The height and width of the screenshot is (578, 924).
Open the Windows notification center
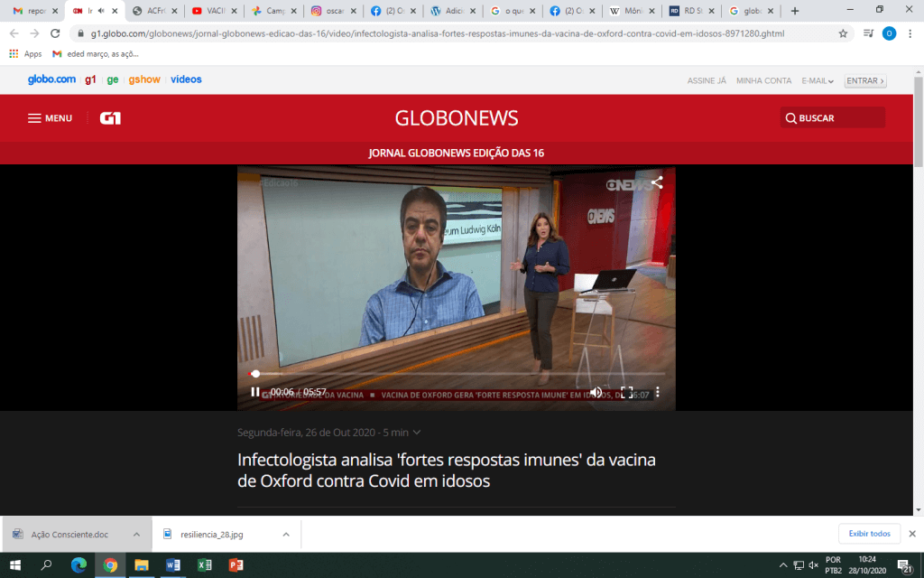(x=905, y=565)
